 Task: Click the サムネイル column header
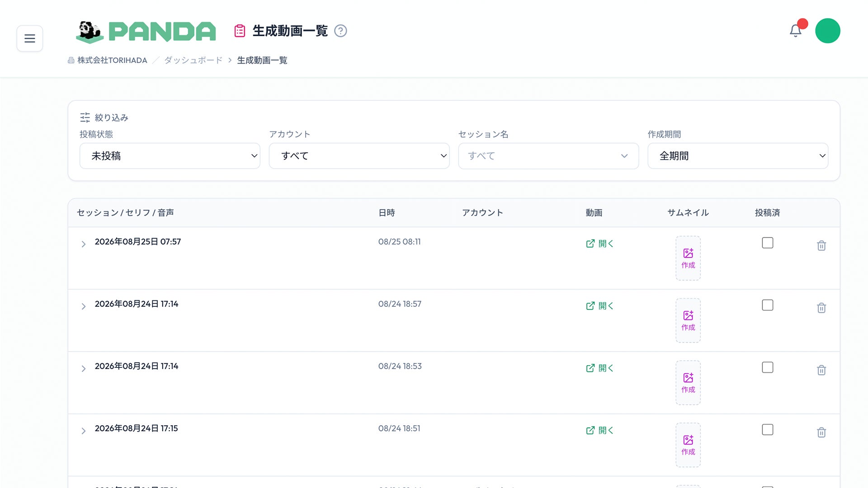[688, 213]
